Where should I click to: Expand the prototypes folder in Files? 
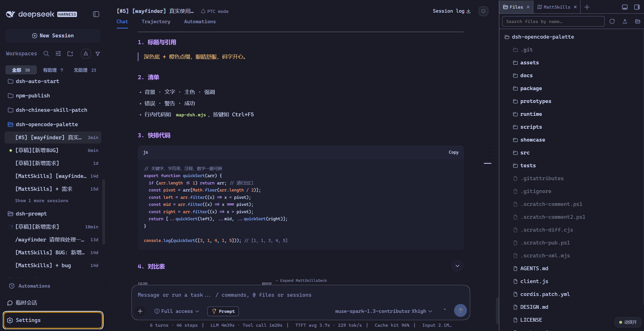pos(536,101)
